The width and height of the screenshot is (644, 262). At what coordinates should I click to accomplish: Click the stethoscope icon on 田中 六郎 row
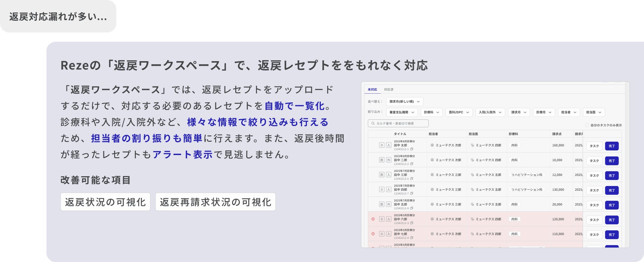click(472, 219)
